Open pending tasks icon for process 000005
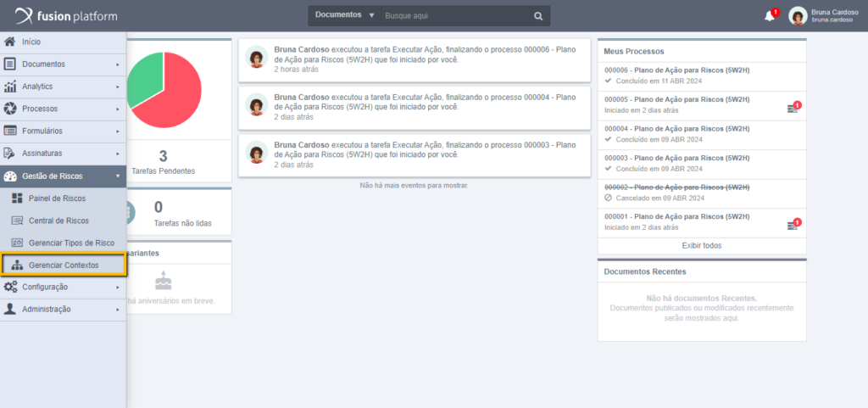 coord(793,108)
